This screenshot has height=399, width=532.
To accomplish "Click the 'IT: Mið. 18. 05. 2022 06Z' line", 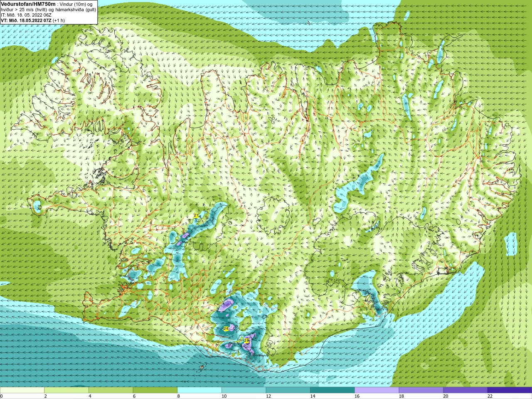I will (26, 15).
